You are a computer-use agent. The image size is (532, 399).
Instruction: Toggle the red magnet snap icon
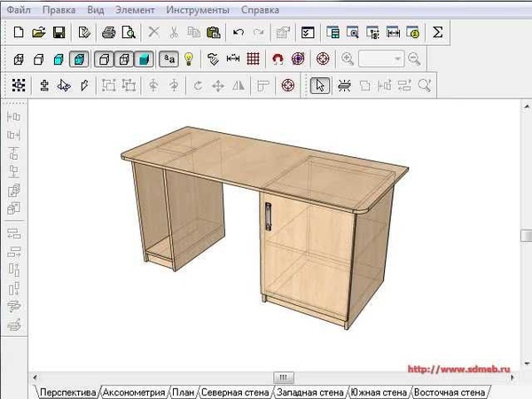(278, 59)
